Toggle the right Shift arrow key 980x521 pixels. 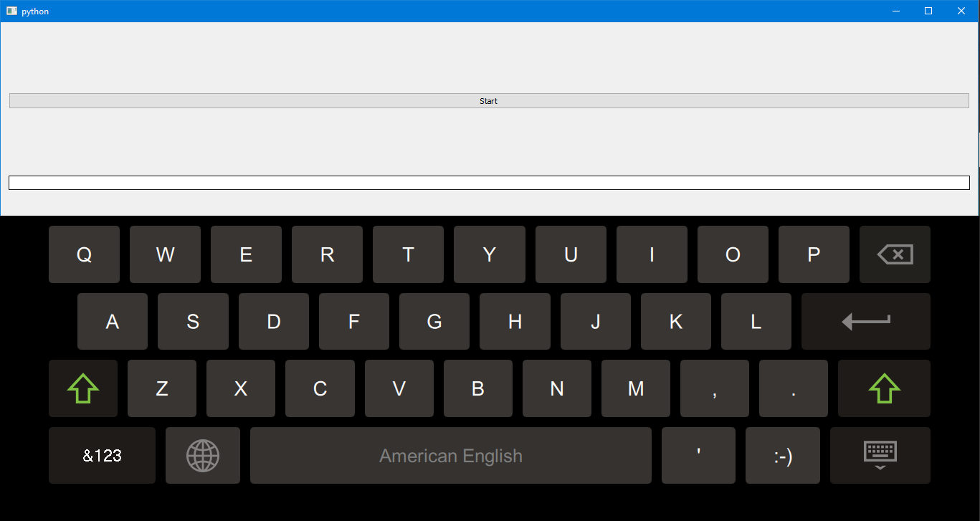click(x=884, y=388)
